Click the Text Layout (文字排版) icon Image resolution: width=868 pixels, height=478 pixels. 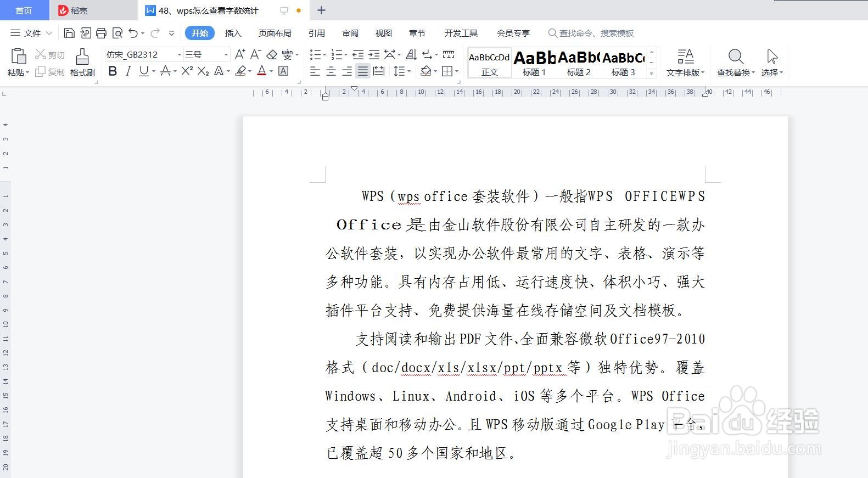coord(685,56)
